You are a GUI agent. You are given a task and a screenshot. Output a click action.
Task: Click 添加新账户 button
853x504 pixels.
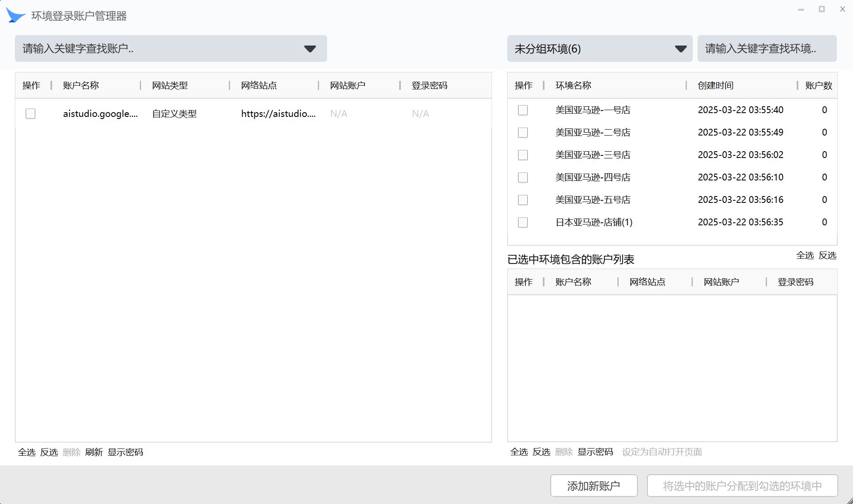[594, 485]
